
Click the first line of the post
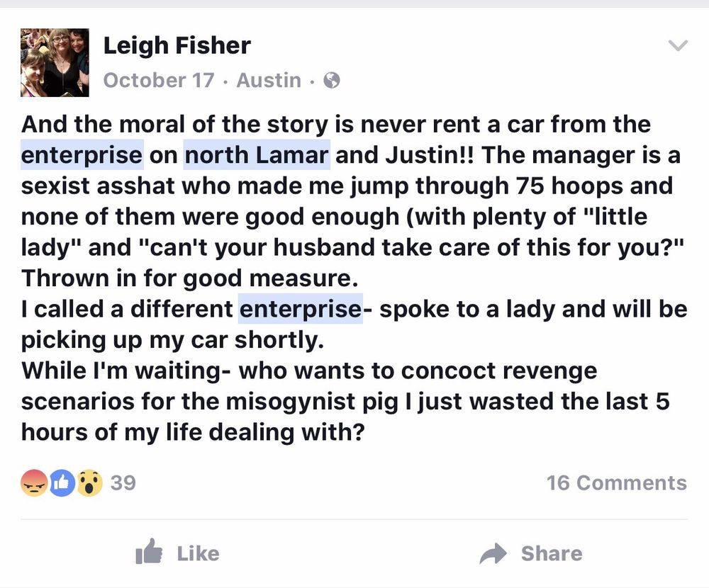335,124
